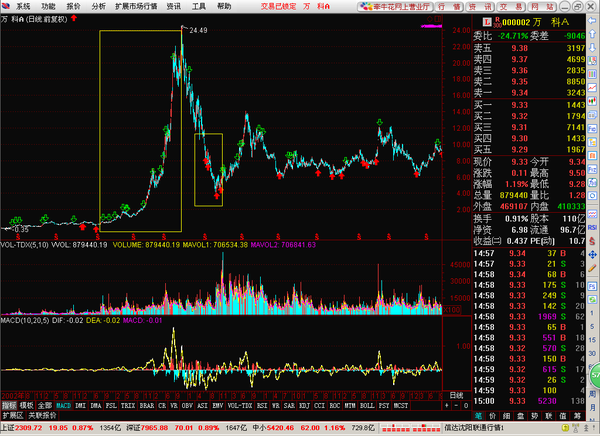Switch to the 扩展区 tab

pyautogui.click(x=13, y=415)
